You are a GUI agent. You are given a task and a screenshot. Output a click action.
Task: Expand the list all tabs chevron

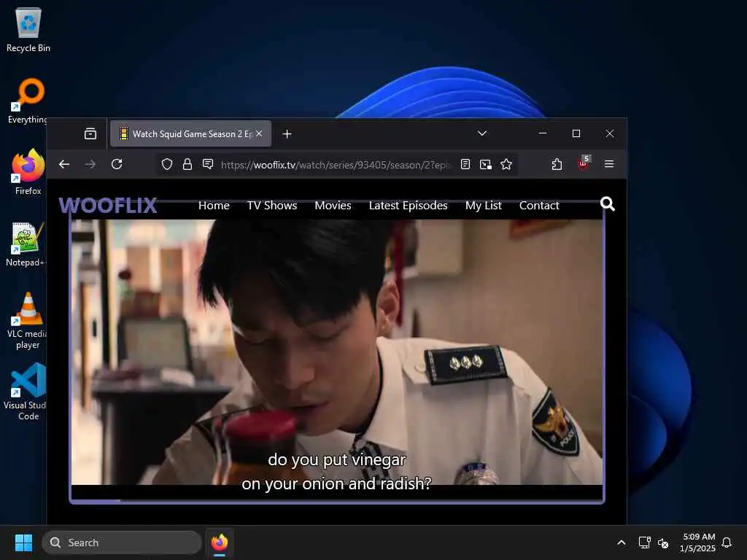[x=482, y=133]
